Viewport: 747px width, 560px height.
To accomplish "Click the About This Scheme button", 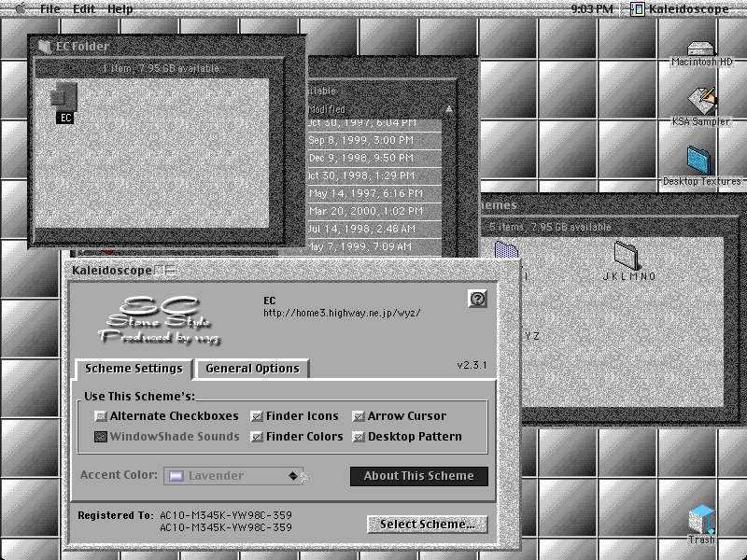I will click(419, 476).
